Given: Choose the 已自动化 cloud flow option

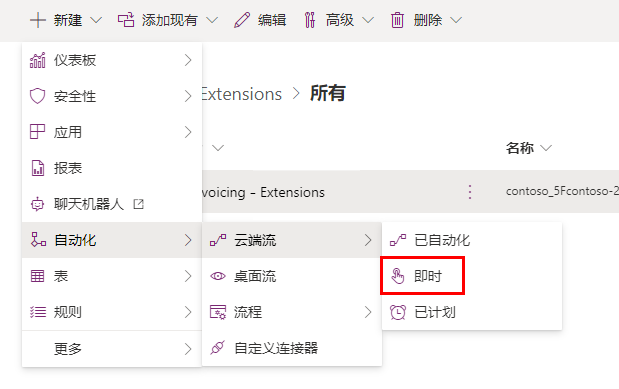Looking at the screenshot, I should [472, 240].
